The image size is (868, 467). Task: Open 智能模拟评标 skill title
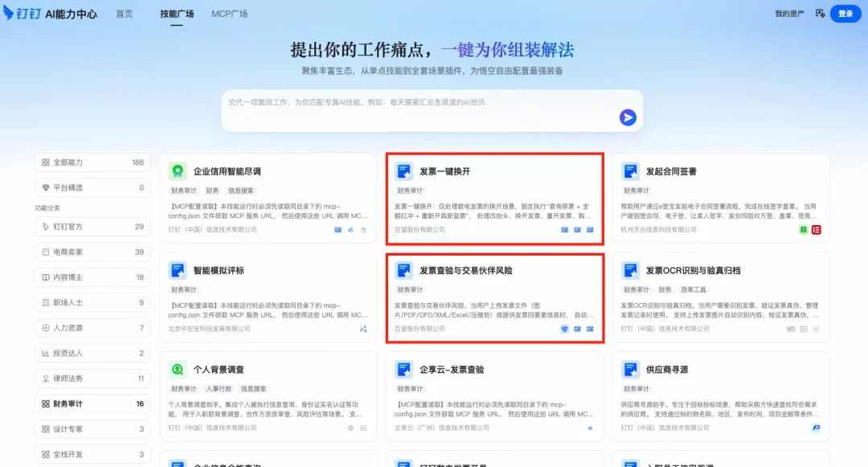pyautogui.click(x=219, y=271)
